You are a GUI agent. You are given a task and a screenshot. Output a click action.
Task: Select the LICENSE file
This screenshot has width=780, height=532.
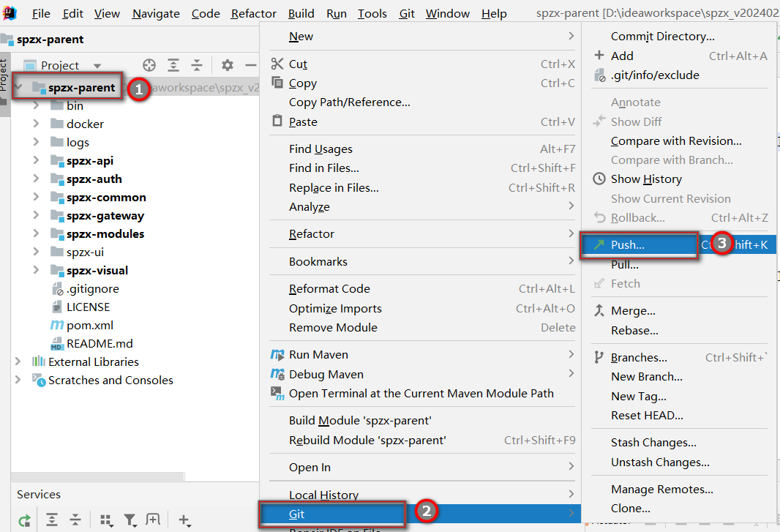pos(88,307)
